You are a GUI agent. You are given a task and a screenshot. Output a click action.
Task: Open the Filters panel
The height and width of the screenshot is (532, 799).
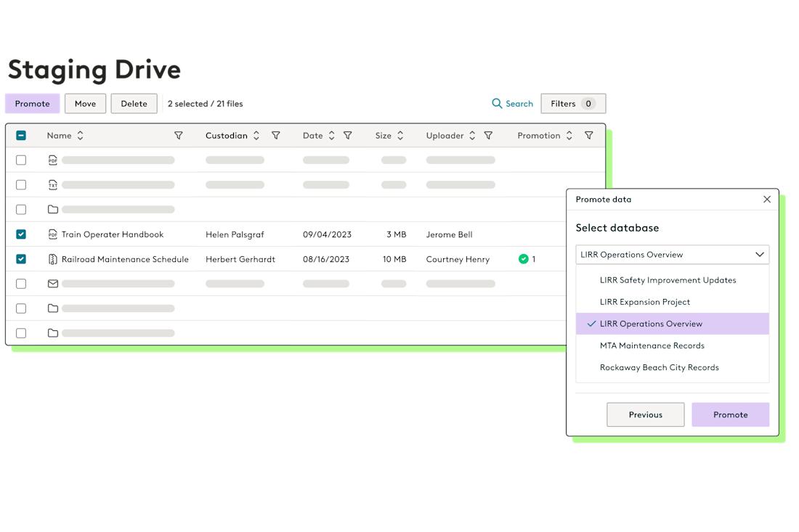(x=573, y=103)
